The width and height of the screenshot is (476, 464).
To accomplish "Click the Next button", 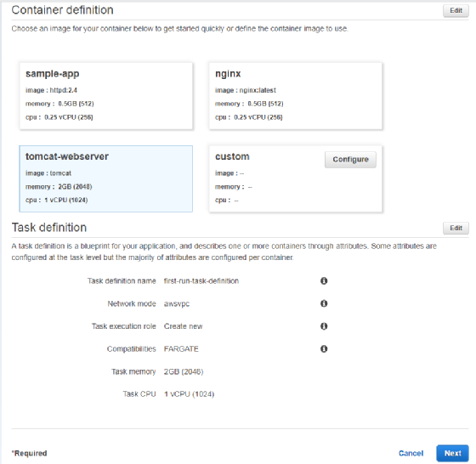I will pyautogui.click(x=452, y=453).
